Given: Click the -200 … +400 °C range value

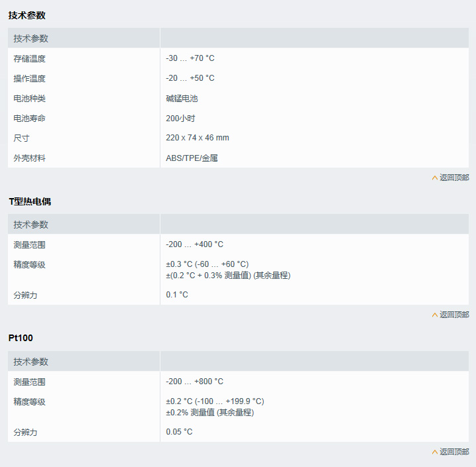Looking at the screenshot, I should coord(194,244).
